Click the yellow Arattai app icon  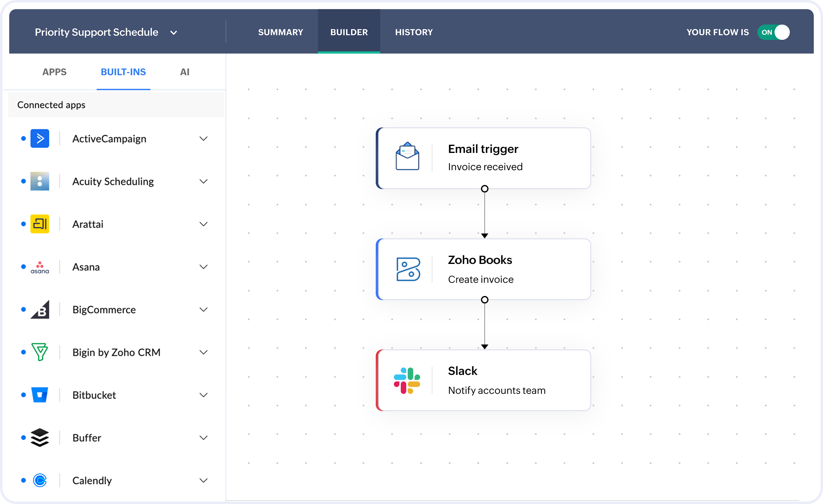[40, 224]
